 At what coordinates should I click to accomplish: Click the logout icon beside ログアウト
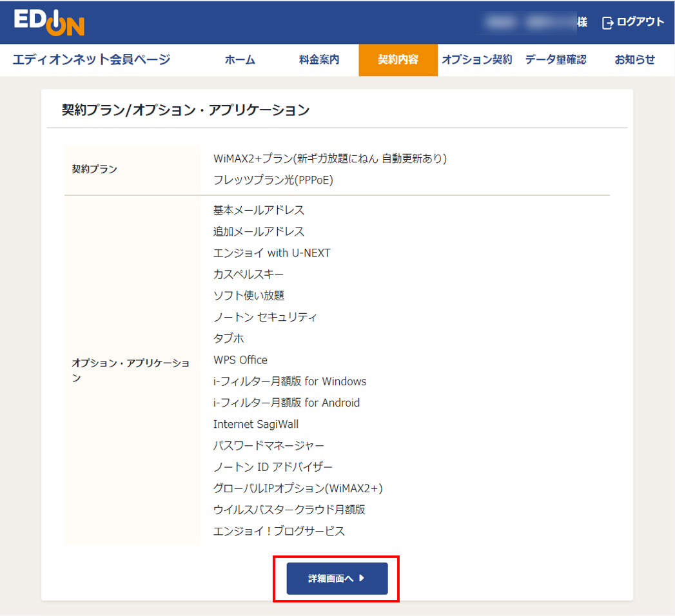[x=607, y=21]
